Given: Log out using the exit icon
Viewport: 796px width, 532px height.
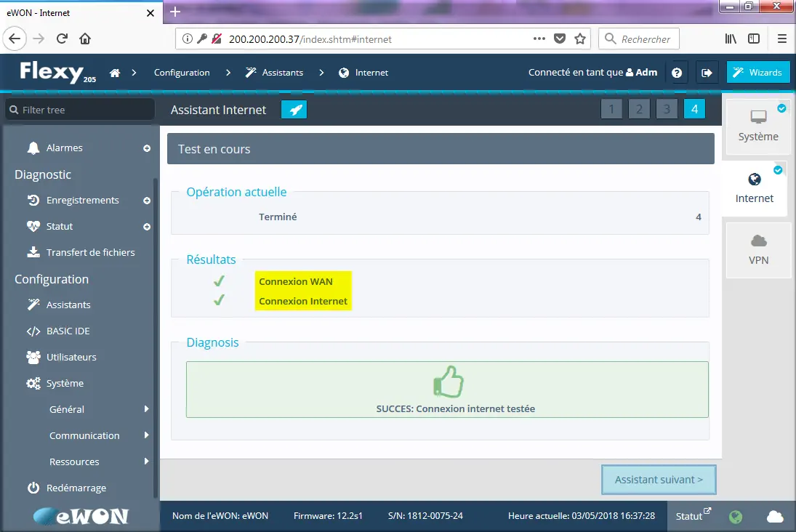Looking at the screenshot, I should [707, 73].
